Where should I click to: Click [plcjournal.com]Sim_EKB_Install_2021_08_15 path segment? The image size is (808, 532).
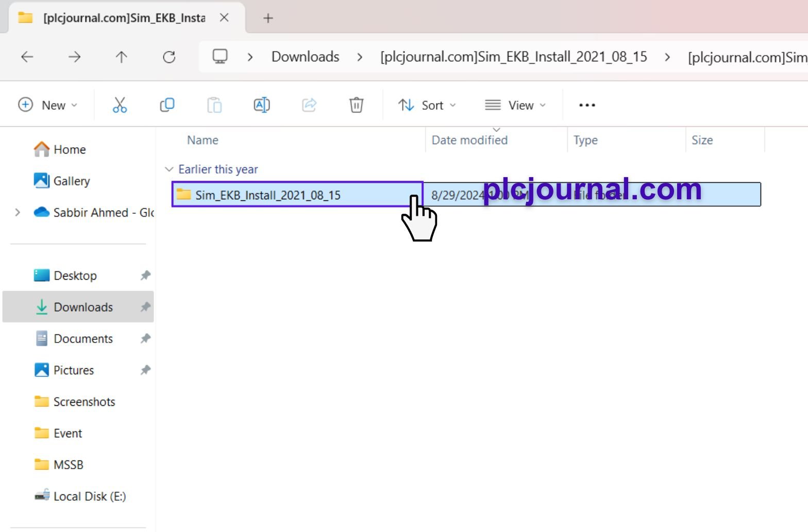point(513,57)
